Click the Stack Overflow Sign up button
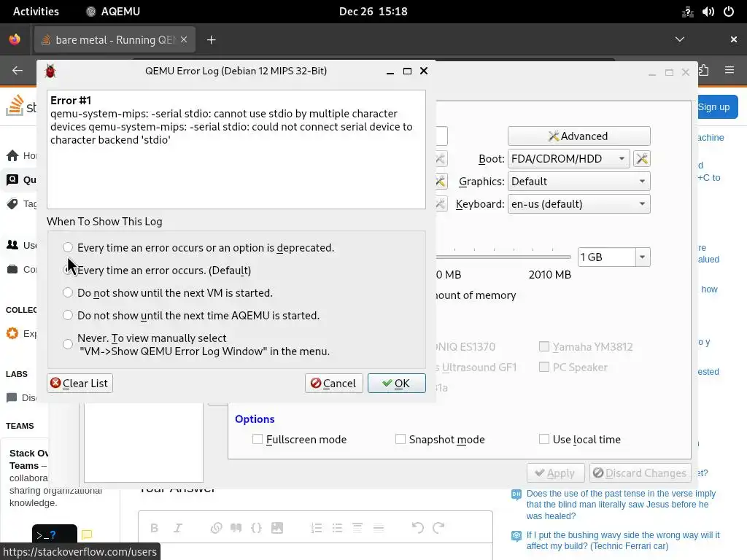 (x=715, y=107)
